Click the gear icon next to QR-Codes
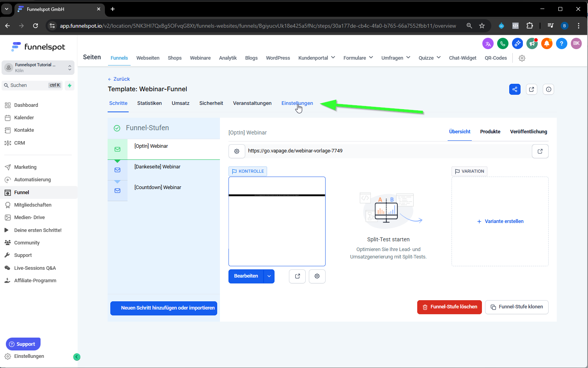This screenshot has height=368, width=588. (522, 58)
